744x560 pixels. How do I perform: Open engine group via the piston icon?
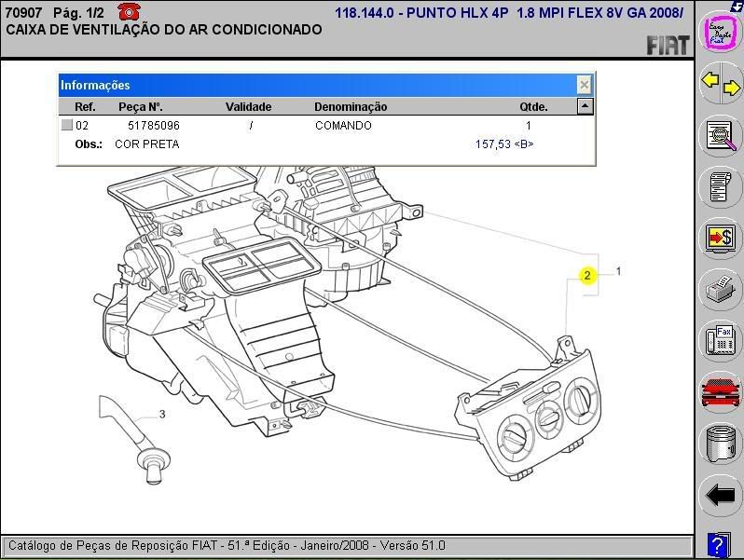pos(721,444)
